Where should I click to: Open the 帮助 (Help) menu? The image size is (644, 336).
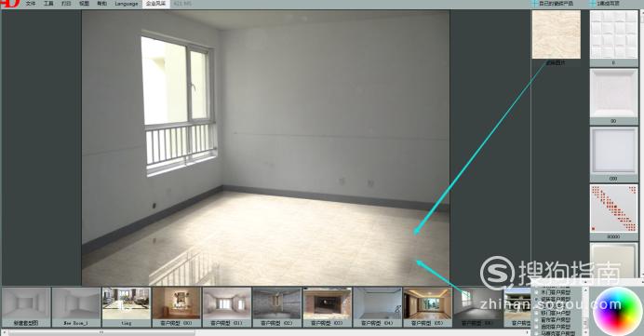click(x=101, y=4)
